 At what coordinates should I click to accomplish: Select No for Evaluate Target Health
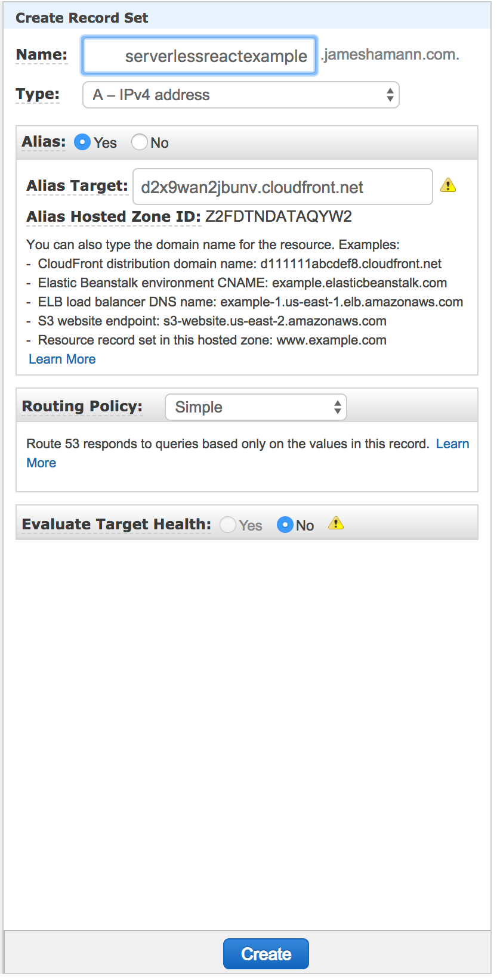pos(285,525)
